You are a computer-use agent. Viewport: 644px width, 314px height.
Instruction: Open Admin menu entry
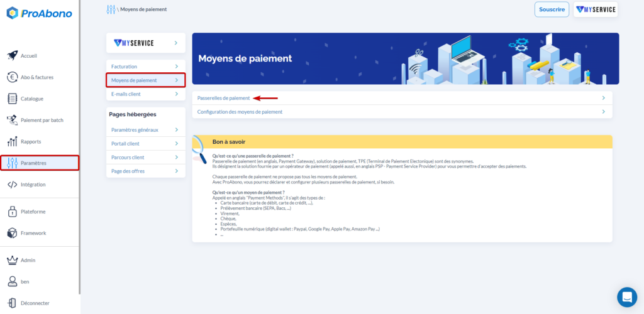28,260
